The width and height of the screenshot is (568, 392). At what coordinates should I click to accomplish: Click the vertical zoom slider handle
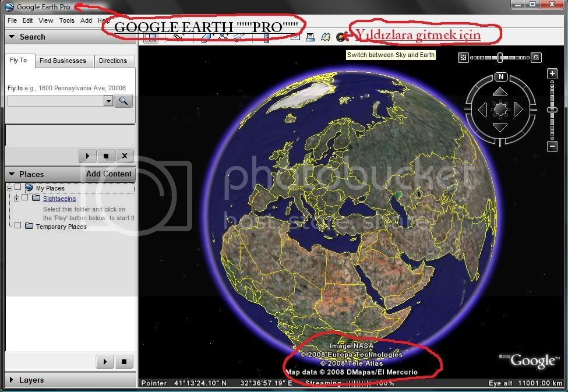pos(552,110)
